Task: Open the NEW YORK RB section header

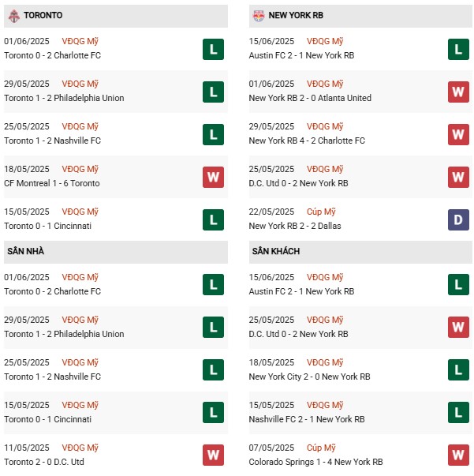Action: (x=360, y=16)
